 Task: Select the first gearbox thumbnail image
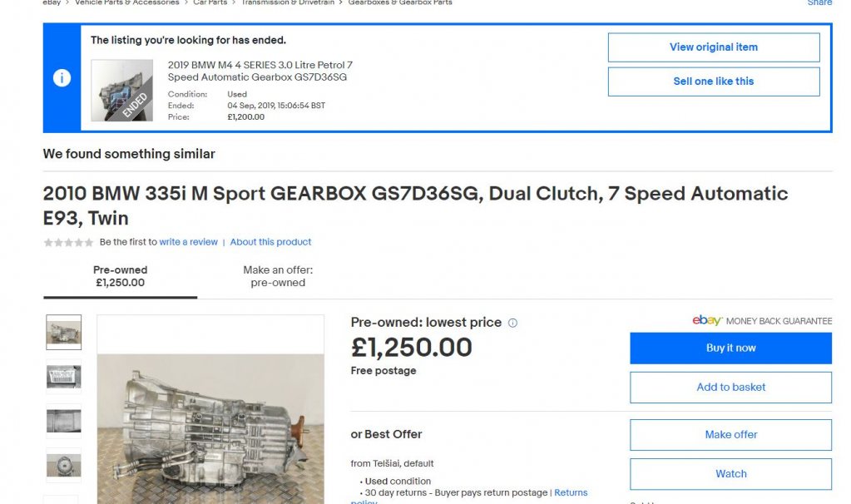click(x=63, y=332)
